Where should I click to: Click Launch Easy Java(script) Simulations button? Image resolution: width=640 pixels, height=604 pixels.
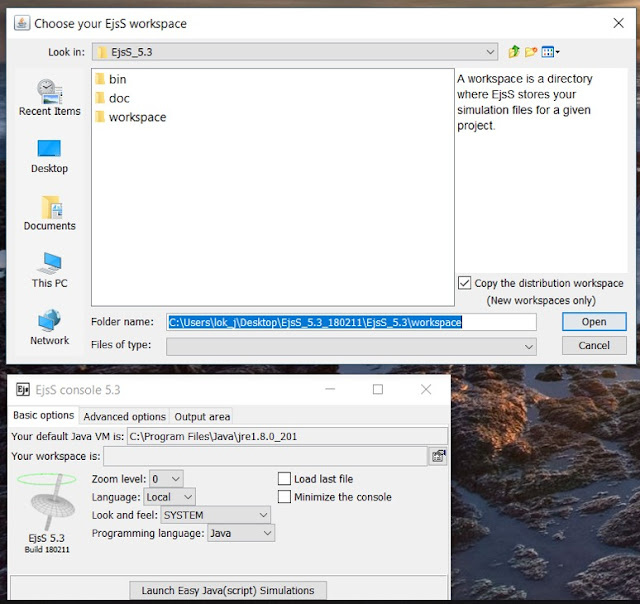coord(228,591)
